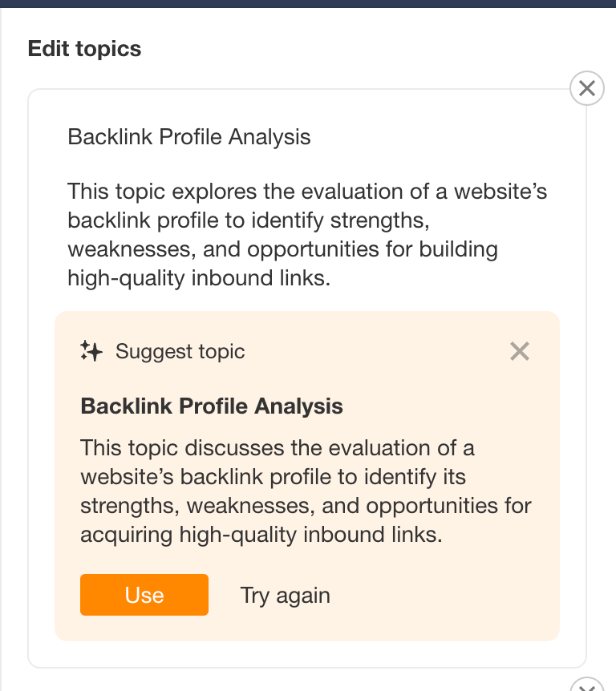Click the suggestion line "acquiring high-quality inbound links."
Image resolution: width=616 pixels, height=691 pixels.
[x=261, y=535]
